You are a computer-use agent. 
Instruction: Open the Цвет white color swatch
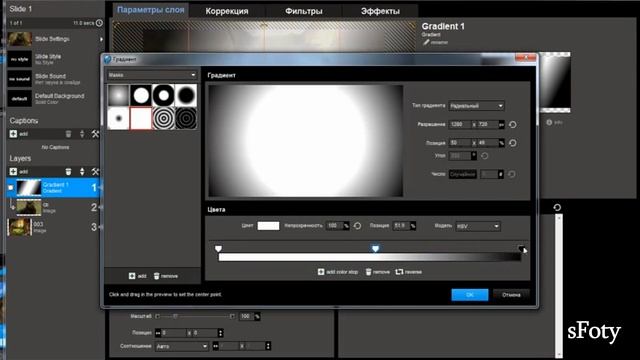[268, 226]
